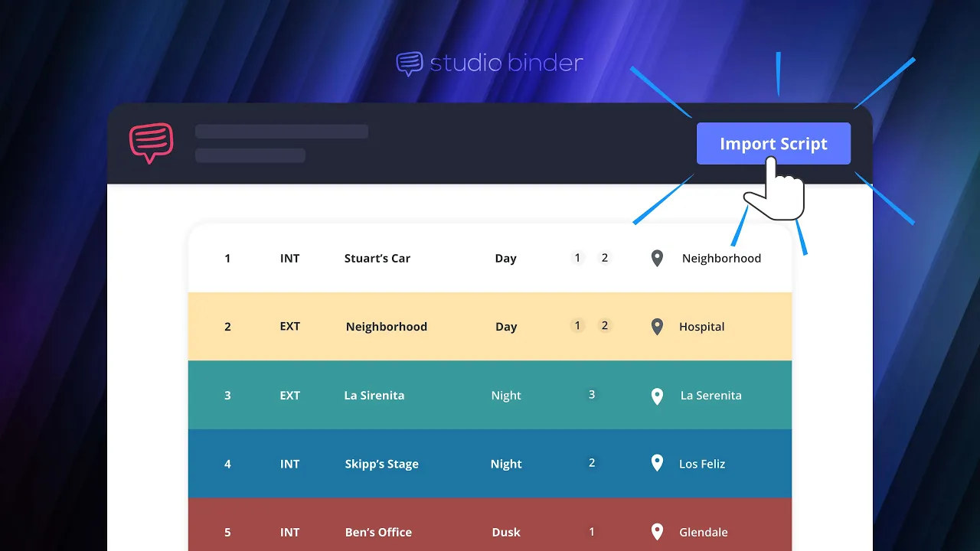Image resolution: width=980 pixels, height=551 pixels.
Task: Click INT label in Skipp's Stage row
Action: point(289,464)
